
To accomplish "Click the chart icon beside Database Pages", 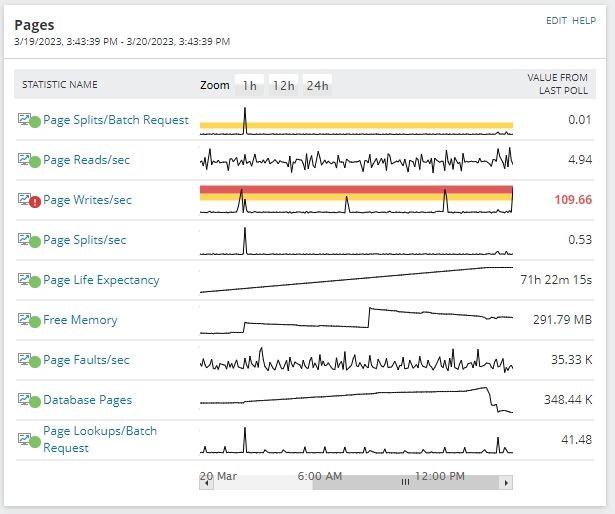I will [24, 399].
